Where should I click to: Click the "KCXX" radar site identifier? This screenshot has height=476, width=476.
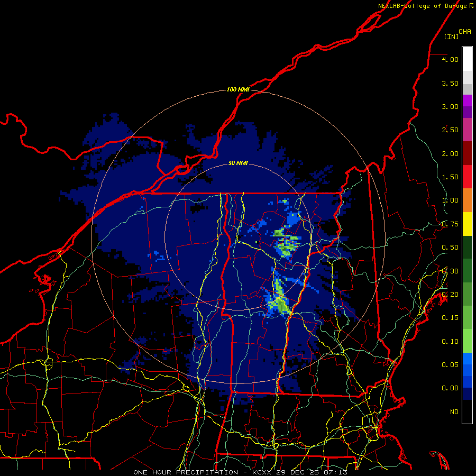[x=262, y=472]
